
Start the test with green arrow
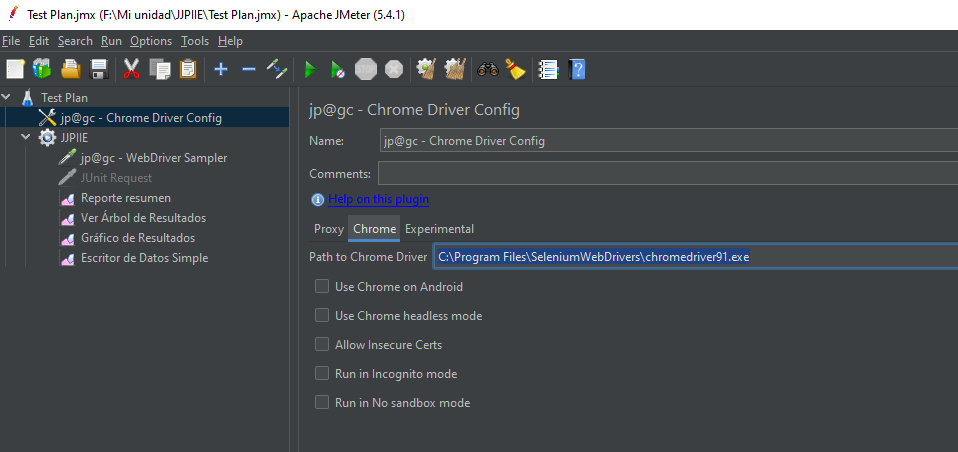(310, 69)
